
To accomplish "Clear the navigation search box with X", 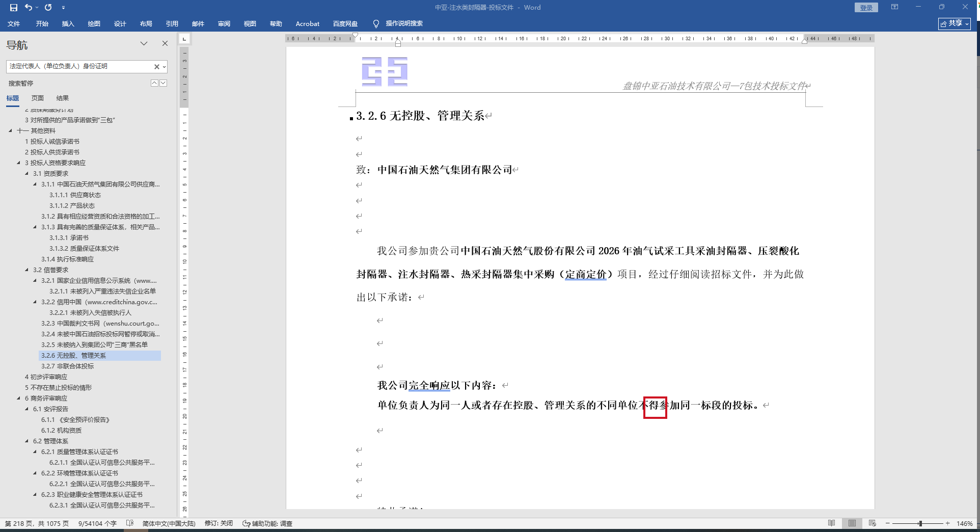I will click(157, 67).
